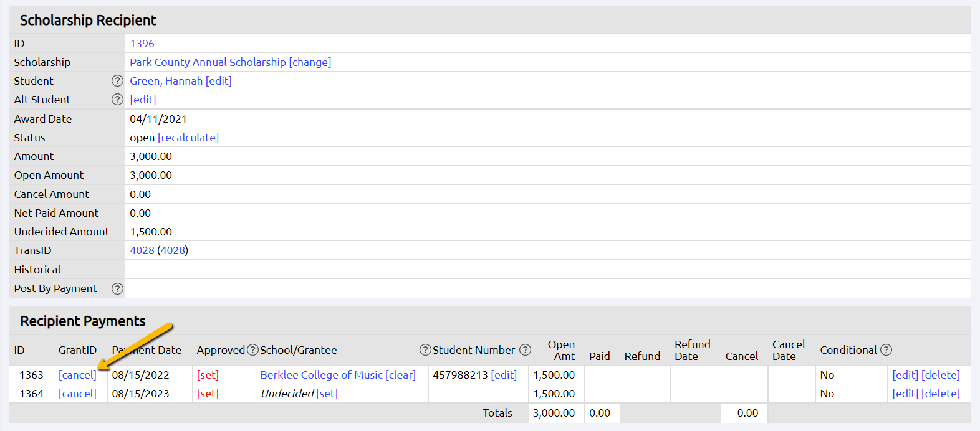Click [edit] in the Alt Student row

point(143,100)
